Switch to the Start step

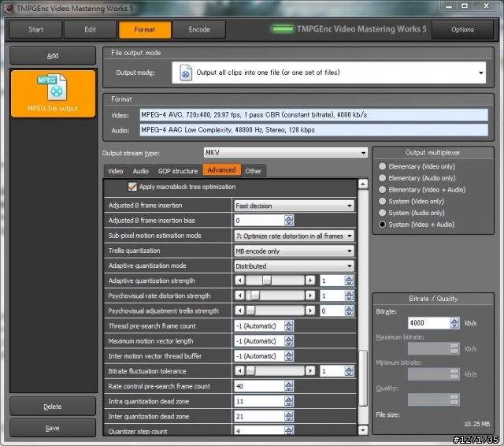click(x=35, y=30)
